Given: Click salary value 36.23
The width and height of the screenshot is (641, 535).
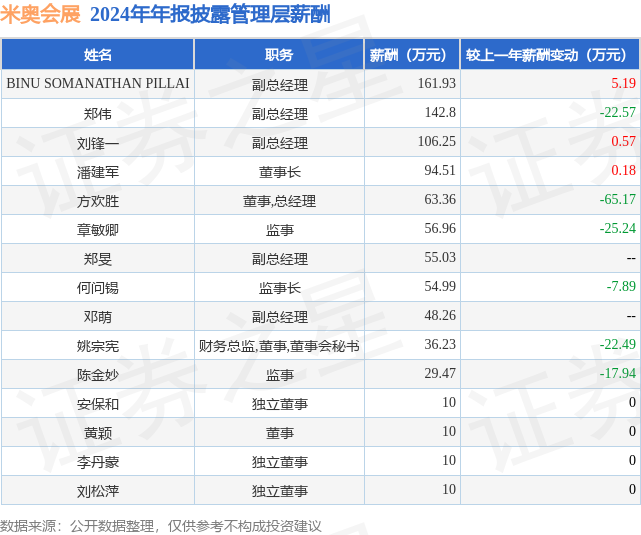Looking at the screenshot, I should pos(439,344).
